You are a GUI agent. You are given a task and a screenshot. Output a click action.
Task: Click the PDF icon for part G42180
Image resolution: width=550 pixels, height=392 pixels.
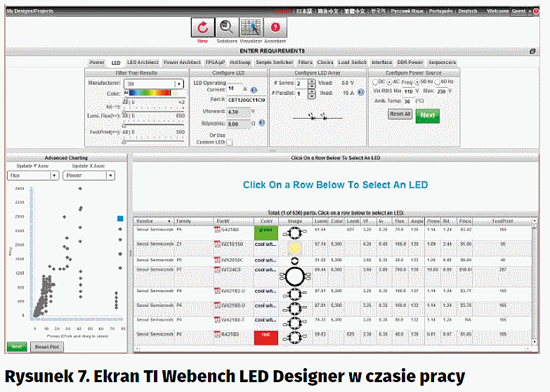(x=218, y=229)
